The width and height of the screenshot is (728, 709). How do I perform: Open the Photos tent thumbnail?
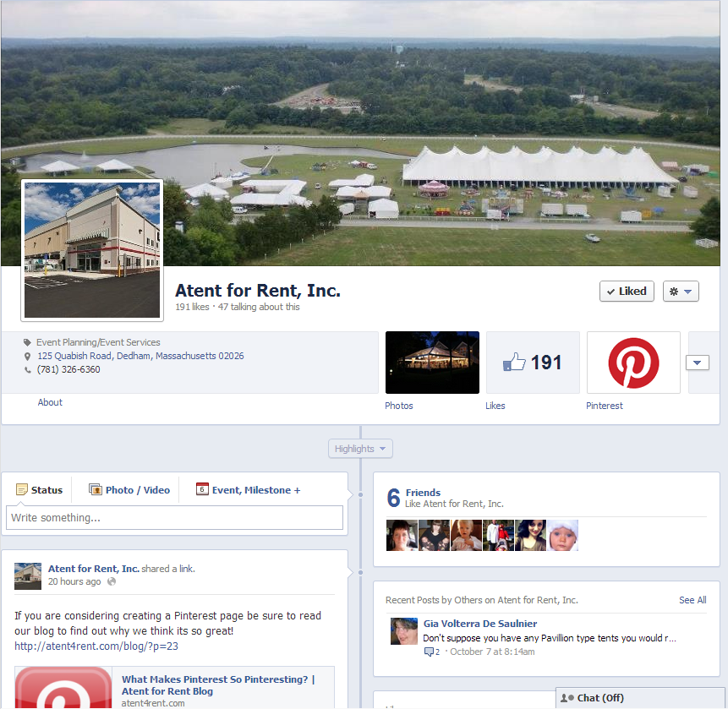[432, 363]
